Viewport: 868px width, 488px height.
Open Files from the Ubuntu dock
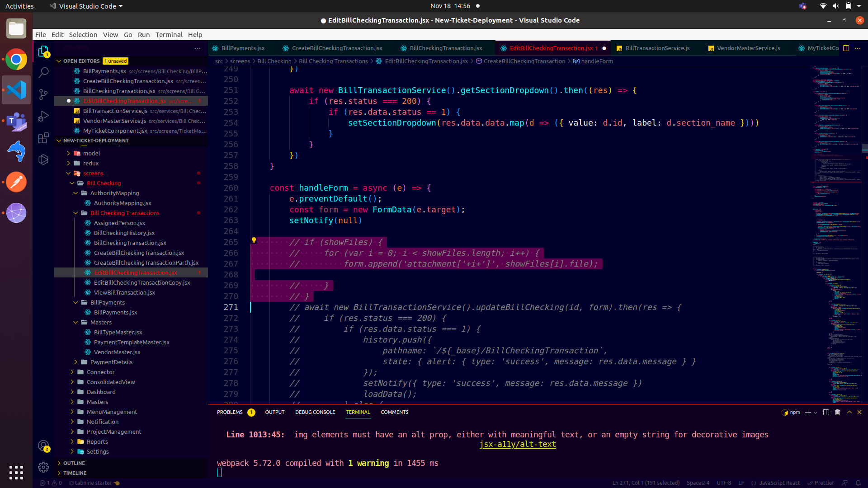click(16, 29)
